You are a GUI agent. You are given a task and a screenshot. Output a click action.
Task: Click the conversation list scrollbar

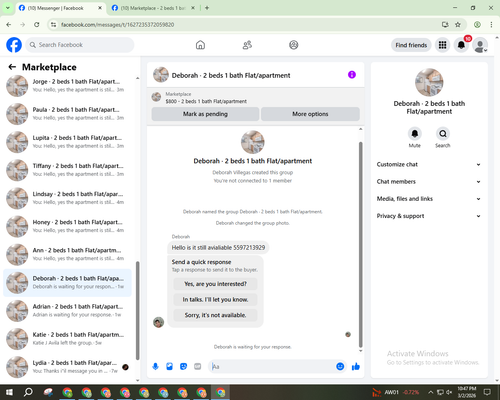[x=138, y=311]
